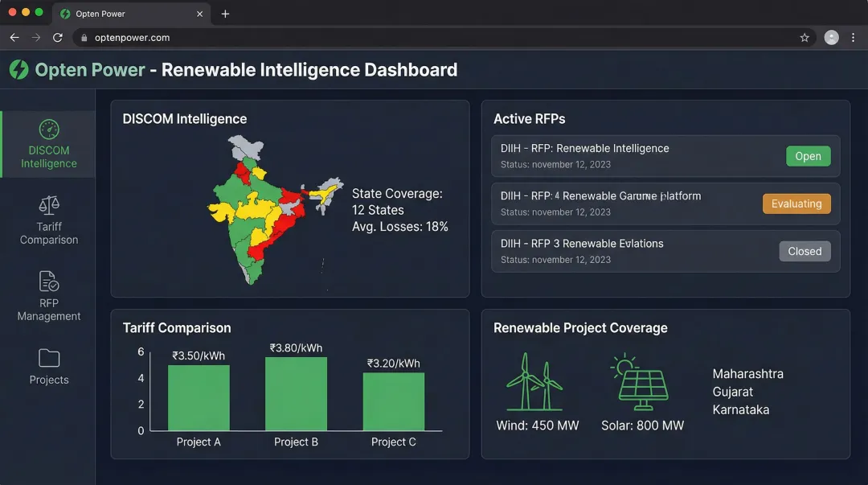Click the Evaluating status button
This screenshot has width=868, height=485.
click(796, 203)
